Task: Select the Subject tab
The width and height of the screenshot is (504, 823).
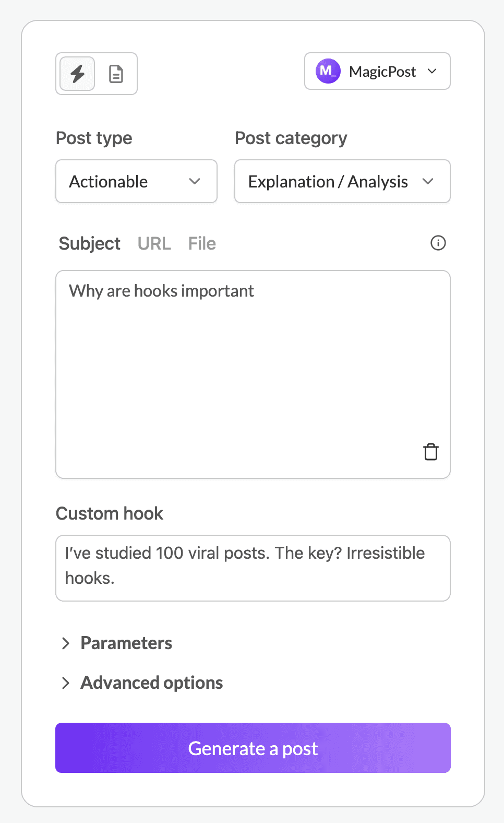Action: point(89,243)
